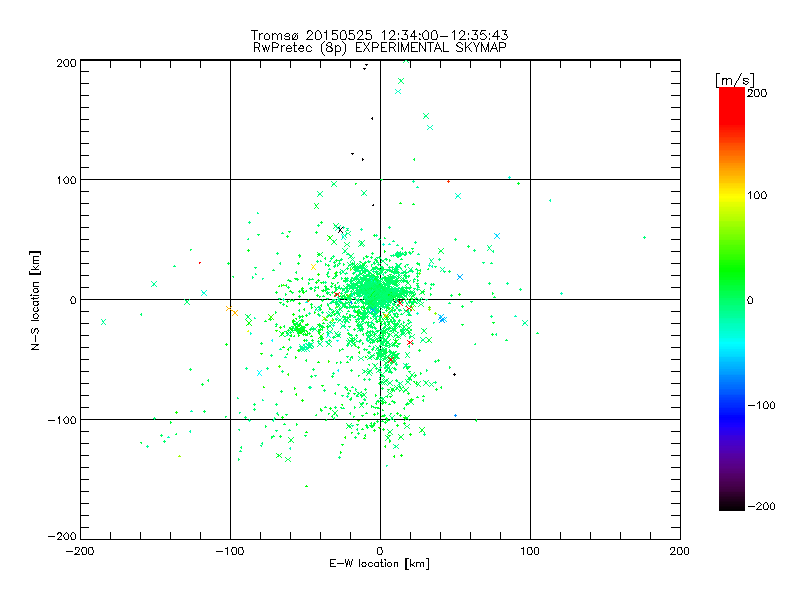Screen dimensions: 800x600
Task: Click the 100 tick label on N-S axis
Action: coord(66,180)
